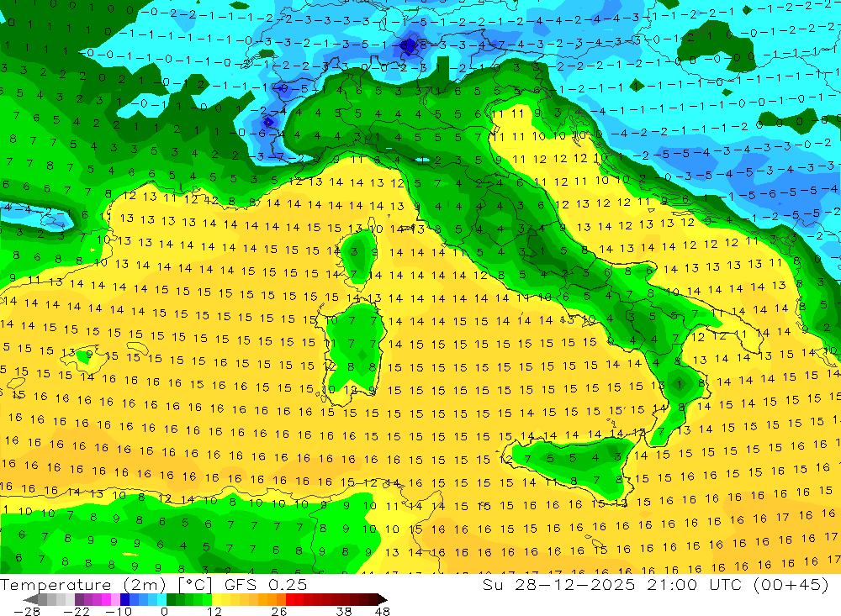Select the dark purple swatch in the legend
This screenshot has width=841, height=616.
(79, 599)
